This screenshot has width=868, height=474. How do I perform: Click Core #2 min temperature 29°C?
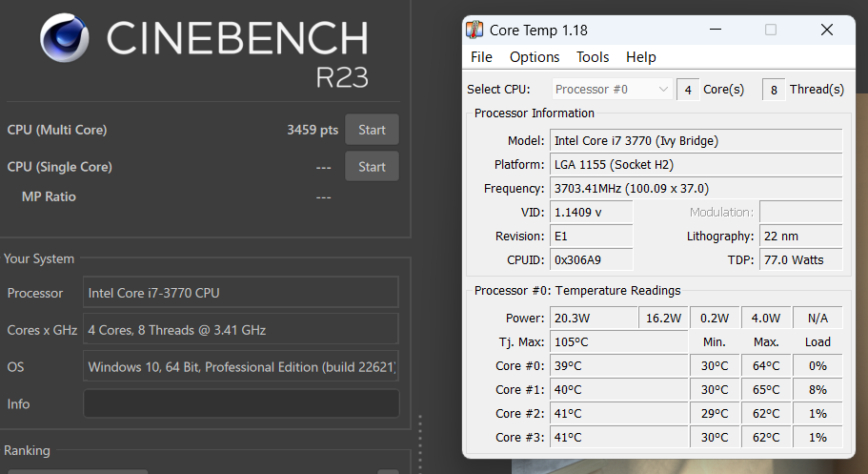coord(715,414)
